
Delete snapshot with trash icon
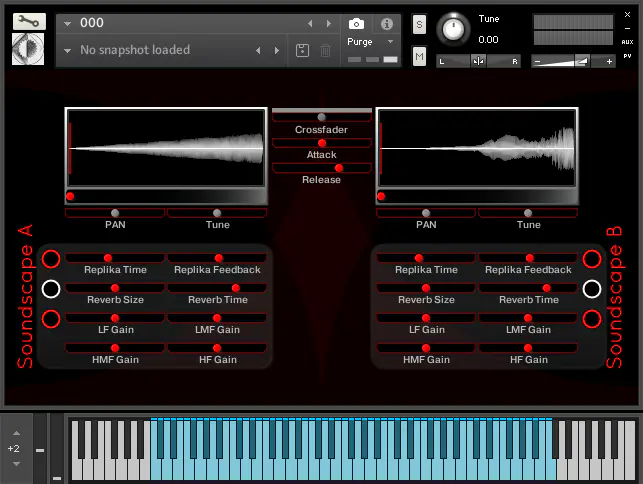[325, 50]
